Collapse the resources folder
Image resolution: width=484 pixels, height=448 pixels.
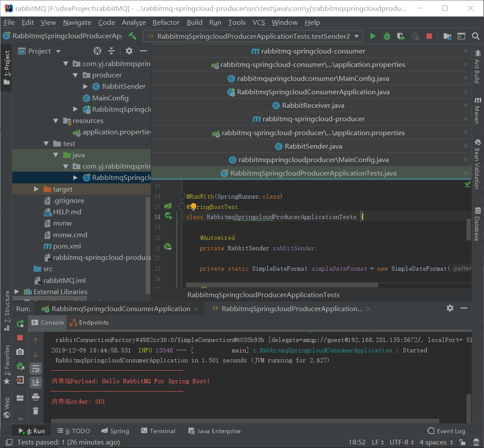(56, 121)
